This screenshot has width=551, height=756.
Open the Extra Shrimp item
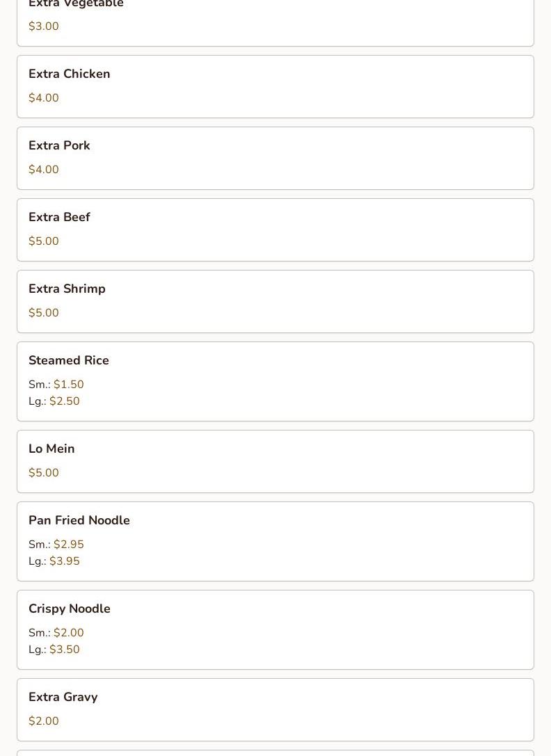67,289
